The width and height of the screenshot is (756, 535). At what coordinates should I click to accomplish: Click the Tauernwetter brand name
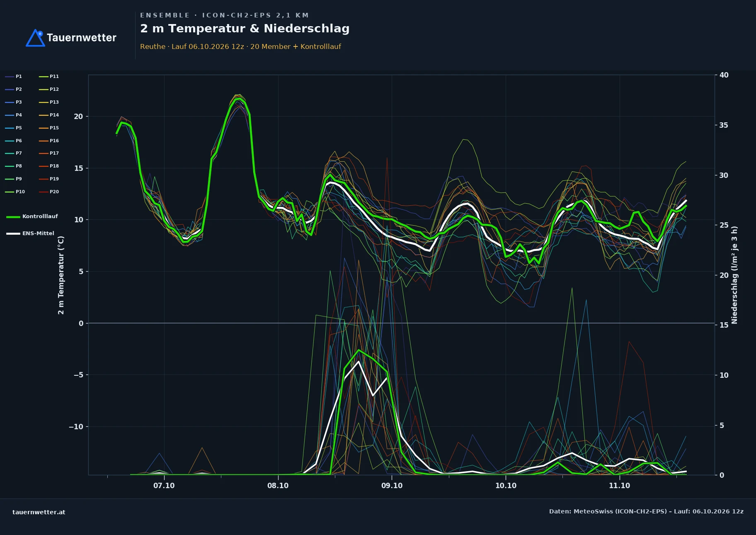[x=82, y=38]
